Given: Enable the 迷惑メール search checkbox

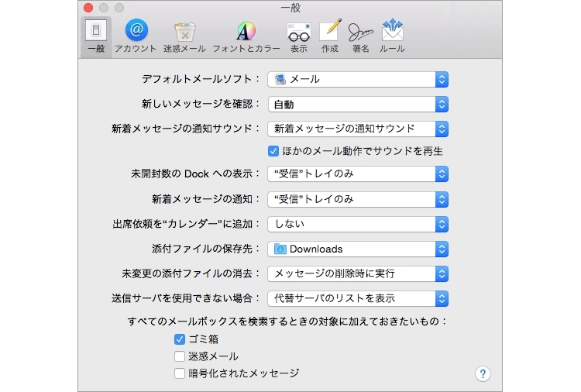Looking at the screenshot, I should [180, 356].
